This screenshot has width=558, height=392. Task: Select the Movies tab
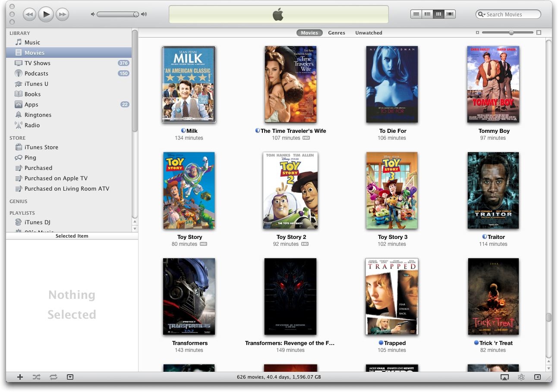point(309,33)
